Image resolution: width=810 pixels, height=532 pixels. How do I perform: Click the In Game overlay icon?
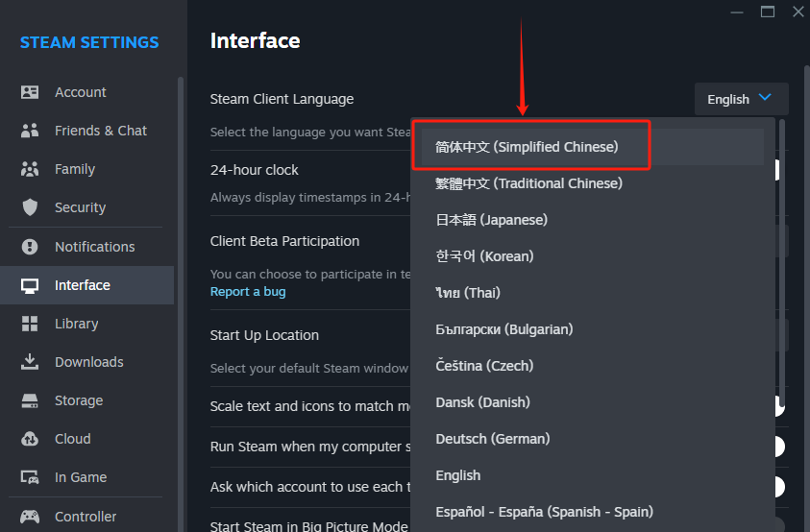point(30,477)
